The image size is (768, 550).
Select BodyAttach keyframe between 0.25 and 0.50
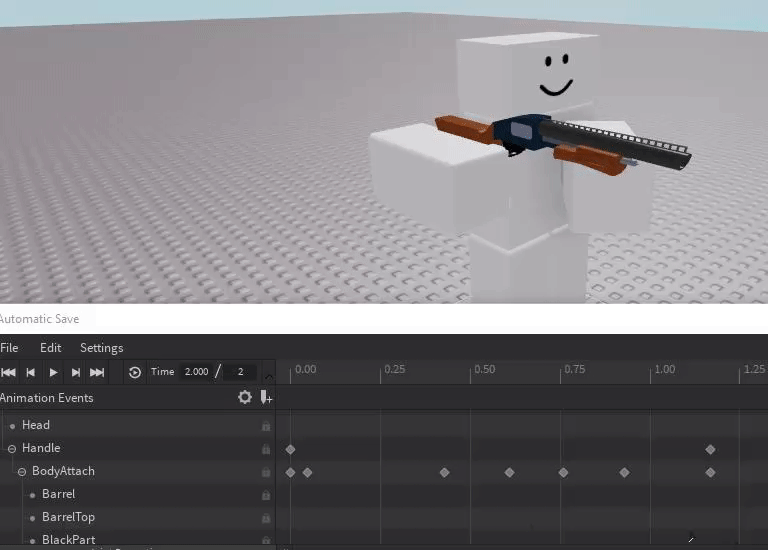pyautogui.click(x=444, y=473)
